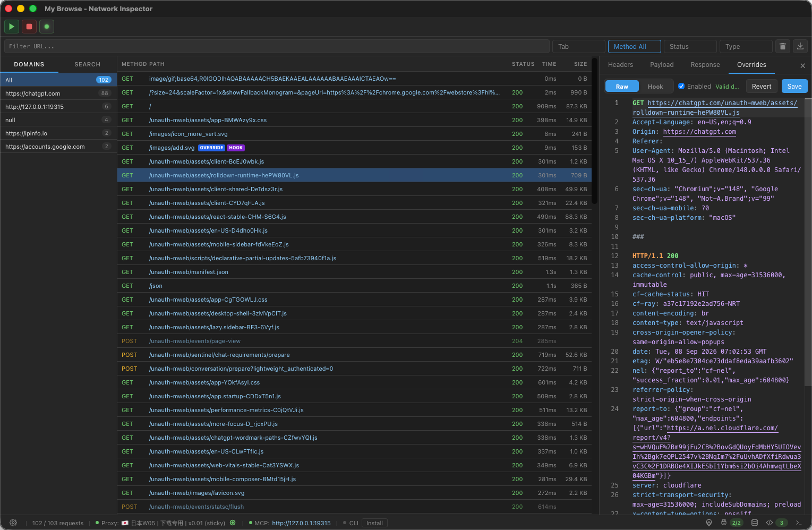The image size is (812, 530).
Task: Switch to the SEARCH sidebar tab
Action: tap(87, 64)
